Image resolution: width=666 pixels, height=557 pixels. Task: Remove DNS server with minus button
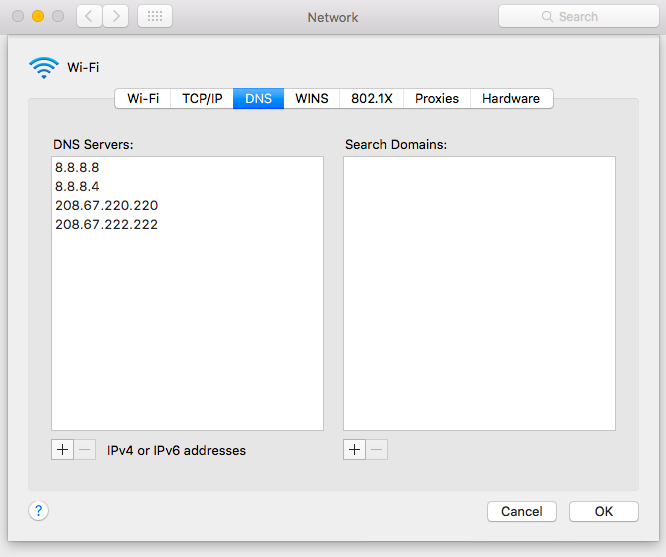coord(85,450)
